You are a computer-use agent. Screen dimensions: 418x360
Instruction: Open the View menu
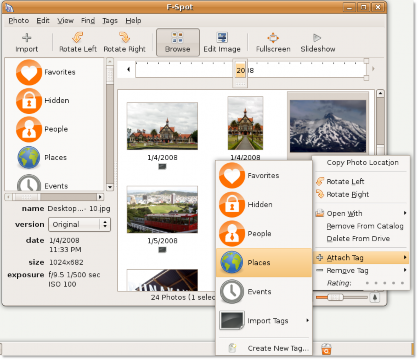click(x=65, y=21)
